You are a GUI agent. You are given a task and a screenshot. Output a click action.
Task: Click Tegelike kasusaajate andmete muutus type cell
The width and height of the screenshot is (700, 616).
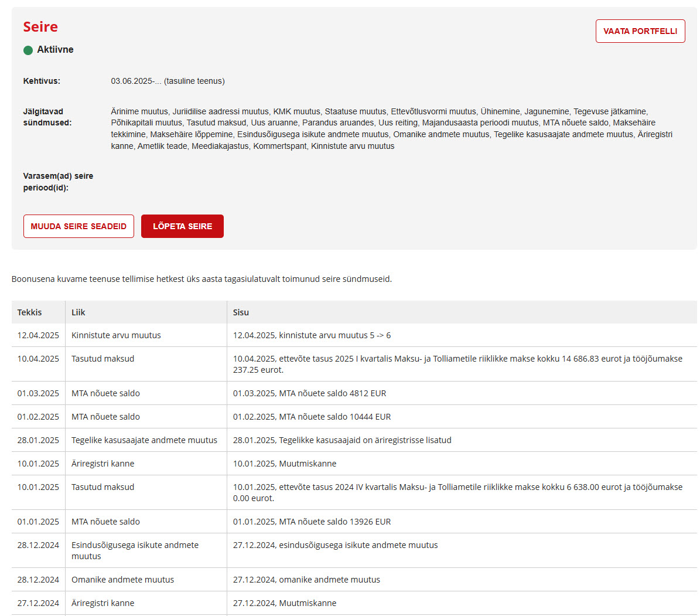click(x=144, y=440)
